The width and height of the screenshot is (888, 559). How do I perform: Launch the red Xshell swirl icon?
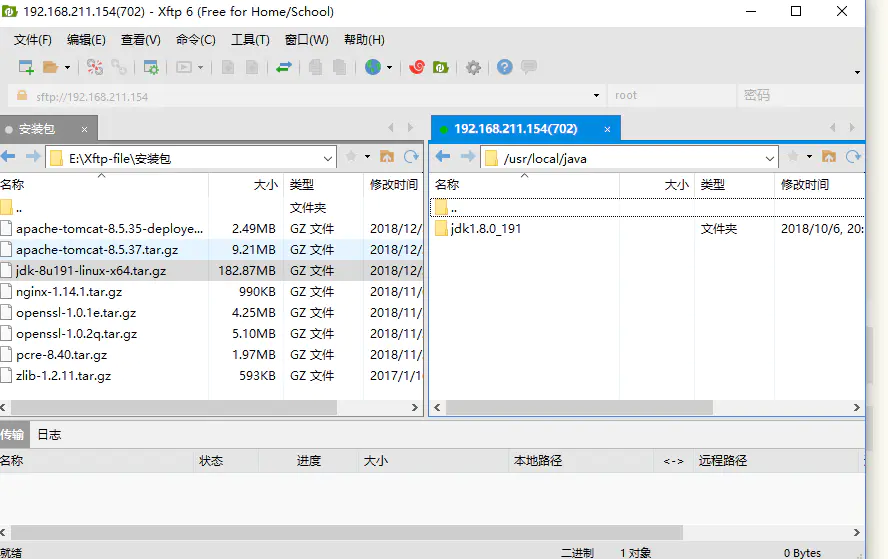pyautogui.click(x=417, y=67)
